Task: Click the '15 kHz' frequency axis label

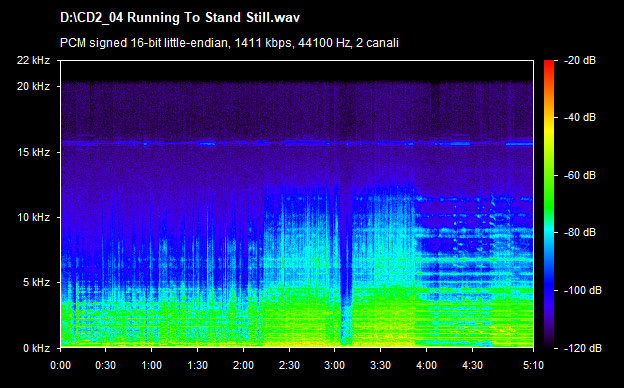Action: pyautogui.click(x=33, y=152)
